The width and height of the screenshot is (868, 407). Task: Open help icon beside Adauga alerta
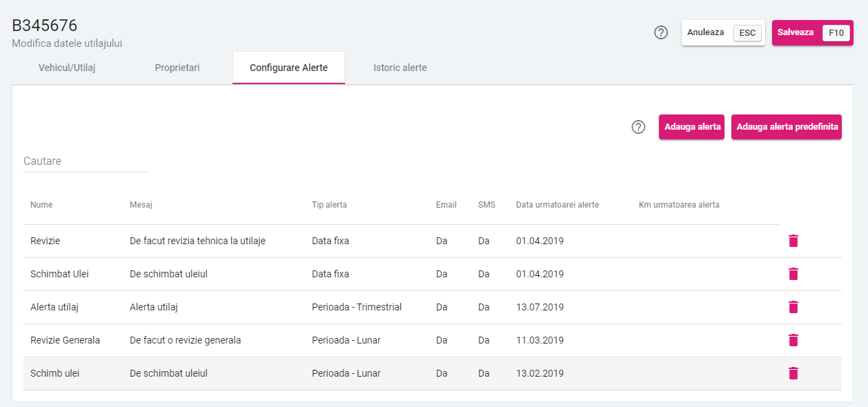[639, 127]
